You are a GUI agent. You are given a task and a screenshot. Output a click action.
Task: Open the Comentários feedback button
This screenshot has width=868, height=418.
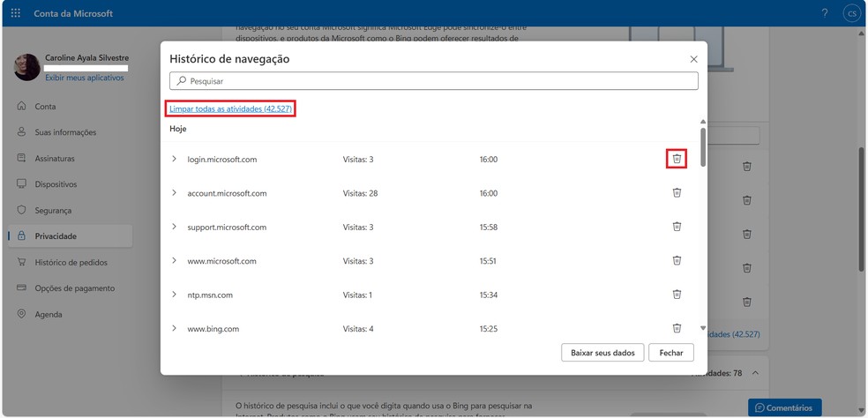pyautogui.click(x=784, y=407)
